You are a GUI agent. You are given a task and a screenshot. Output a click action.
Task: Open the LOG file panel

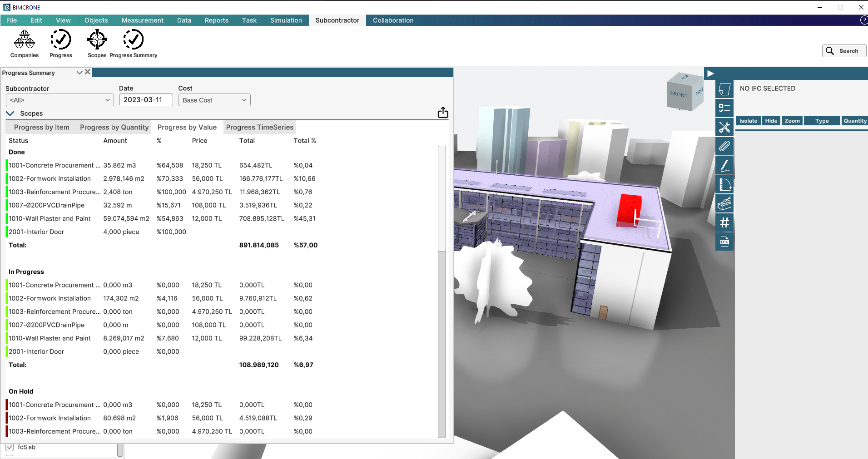click(724, 242)
